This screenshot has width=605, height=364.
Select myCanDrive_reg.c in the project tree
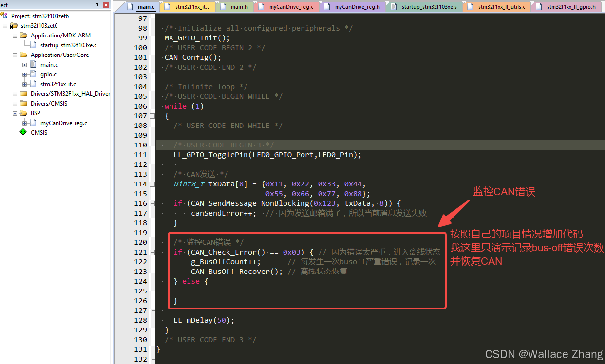(x=64, y=123)
